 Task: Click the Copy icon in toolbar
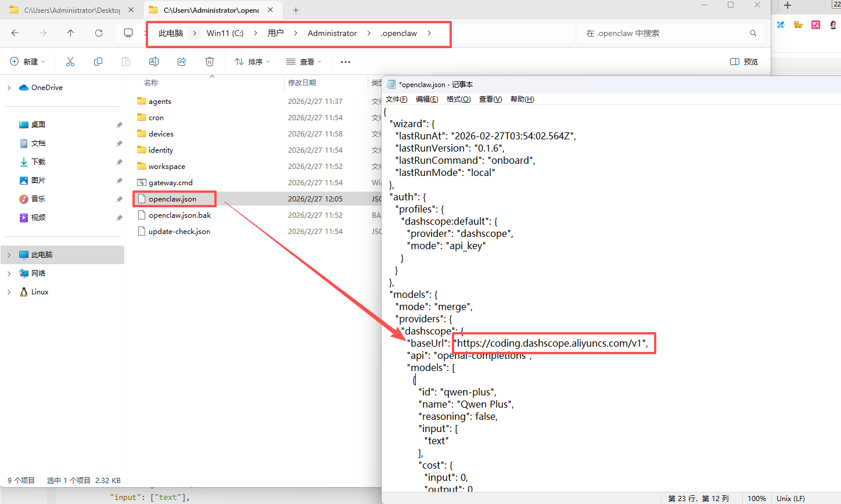pos(98,62)
